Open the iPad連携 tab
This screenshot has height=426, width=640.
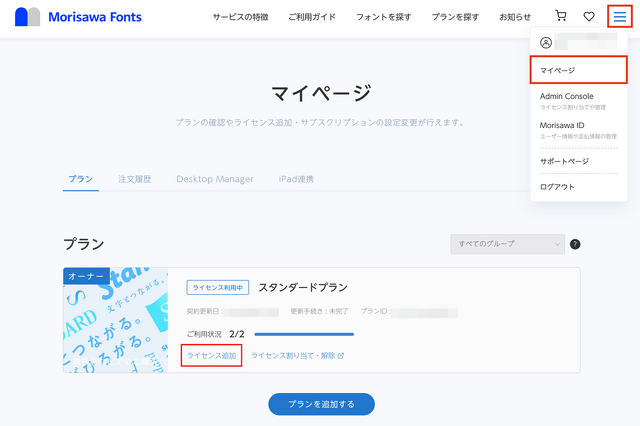pyautogui.click(x=296, y=179)
